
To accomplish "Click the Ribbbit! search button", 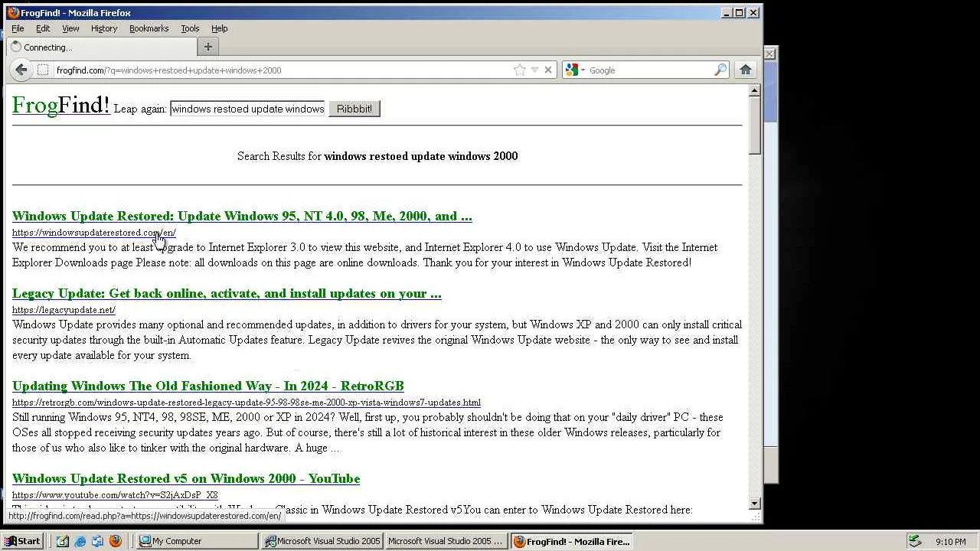I will pyautogui.click(x=354, y=109).
